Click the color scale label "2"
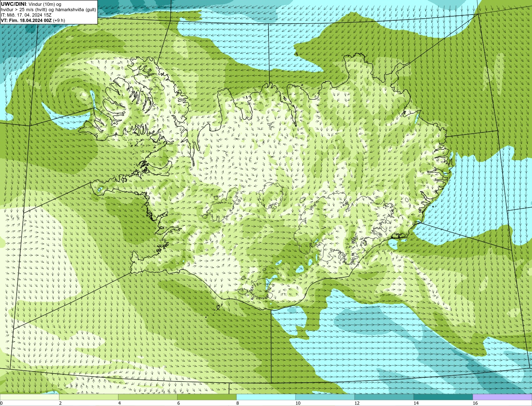 60,403
